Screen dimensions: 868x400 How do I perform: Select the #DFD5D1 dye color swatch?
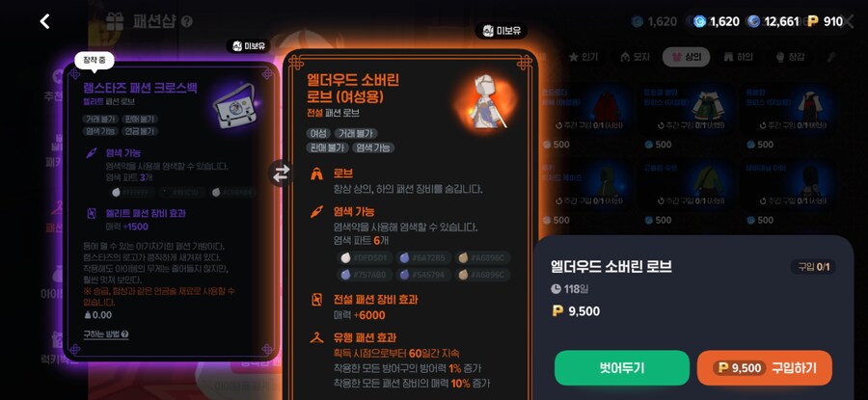(x=366, y=257)
